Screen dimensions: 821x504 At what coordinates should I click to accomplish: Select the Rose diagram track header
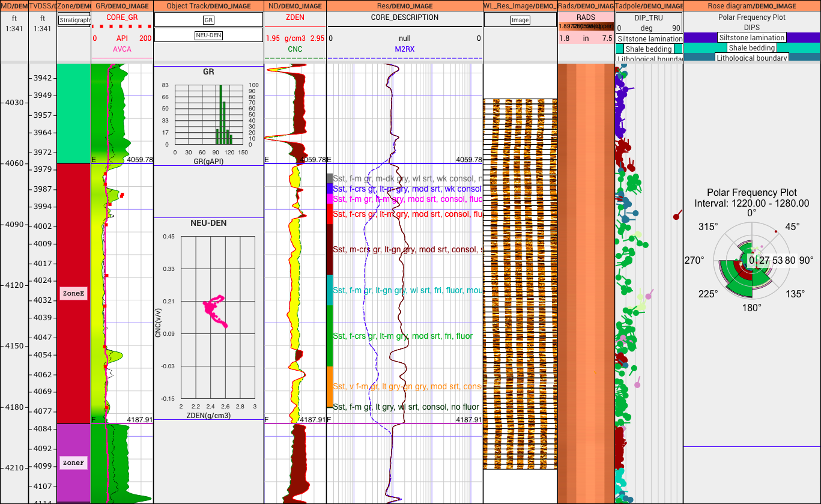coord(752,5)
